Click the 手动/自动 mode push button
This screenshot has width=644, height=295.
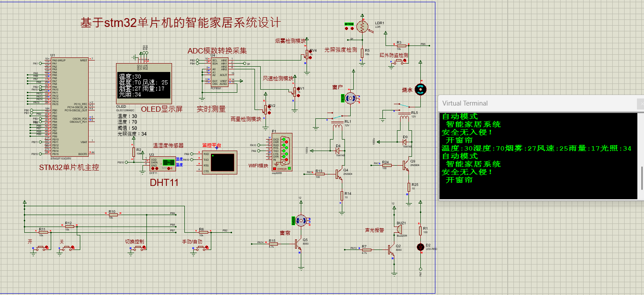click(201, 249)
